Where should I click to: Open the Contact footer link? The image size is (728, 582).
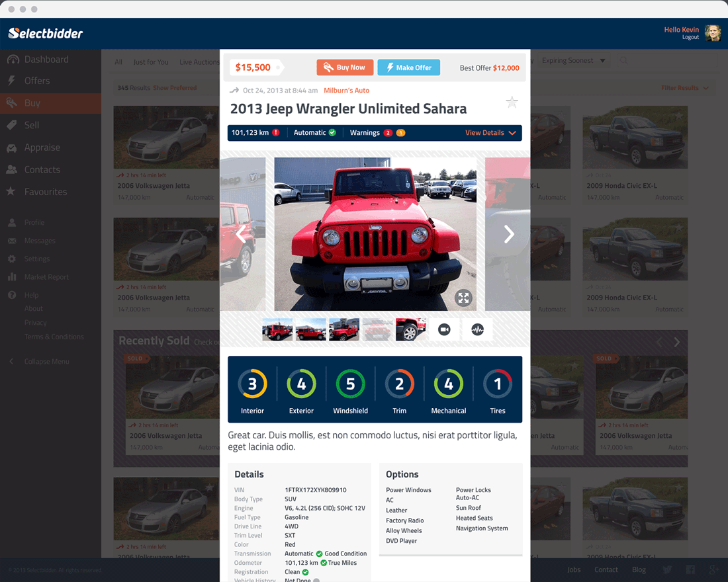(x=606, y=569)
